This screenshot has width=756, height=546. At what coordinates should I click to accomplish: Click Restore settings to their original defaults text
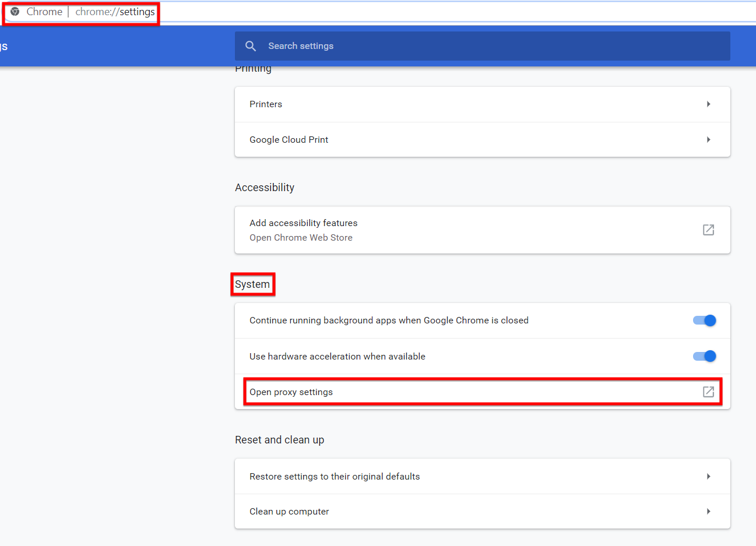click(x=335, y=477)
